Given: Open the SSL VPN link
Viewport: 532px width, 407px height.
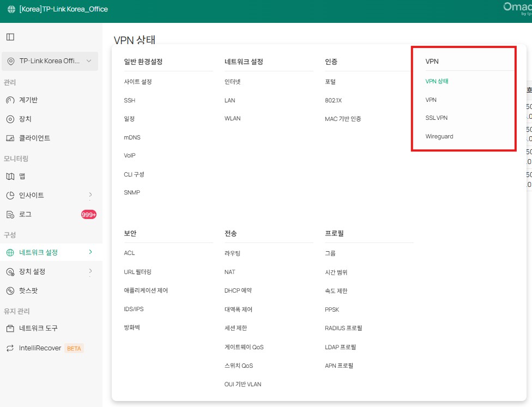Looking at the screenshot, I should [x=437, y=118].
